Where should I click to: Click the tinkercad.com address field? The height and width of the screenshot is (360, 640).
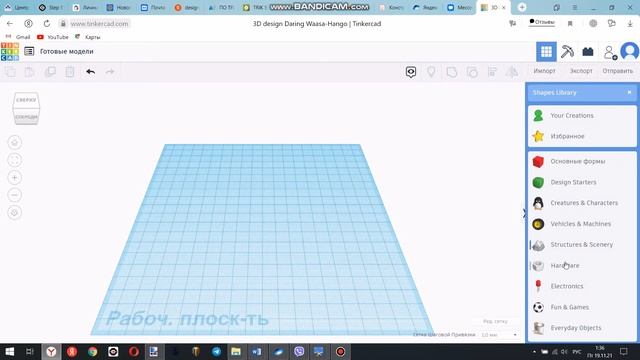pos(100,24)
